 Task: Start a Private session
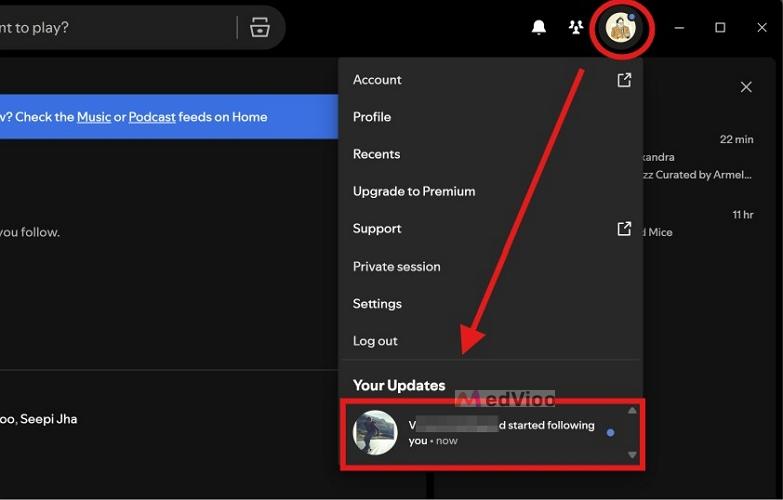[491, 266]
